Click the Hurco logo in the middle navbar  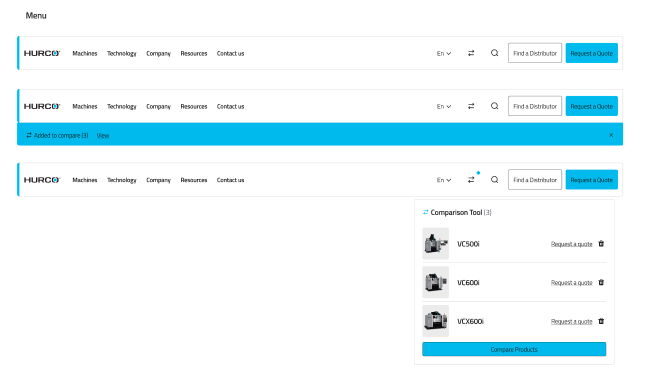tap(42, 106)
